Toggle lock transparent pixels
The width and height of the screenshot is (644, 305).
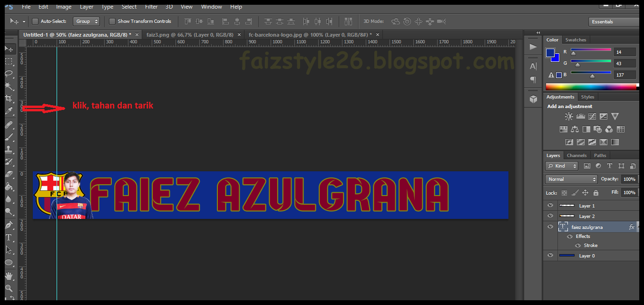[565, 193]
